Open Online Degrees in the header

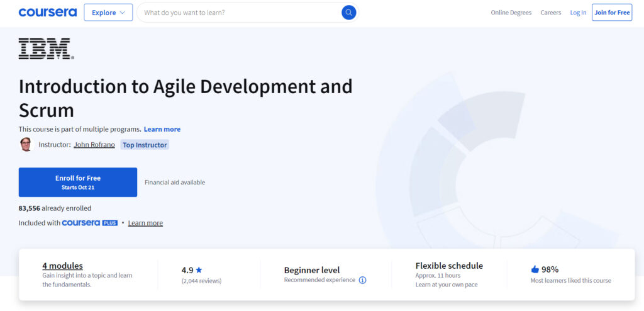tap(511, 13)
